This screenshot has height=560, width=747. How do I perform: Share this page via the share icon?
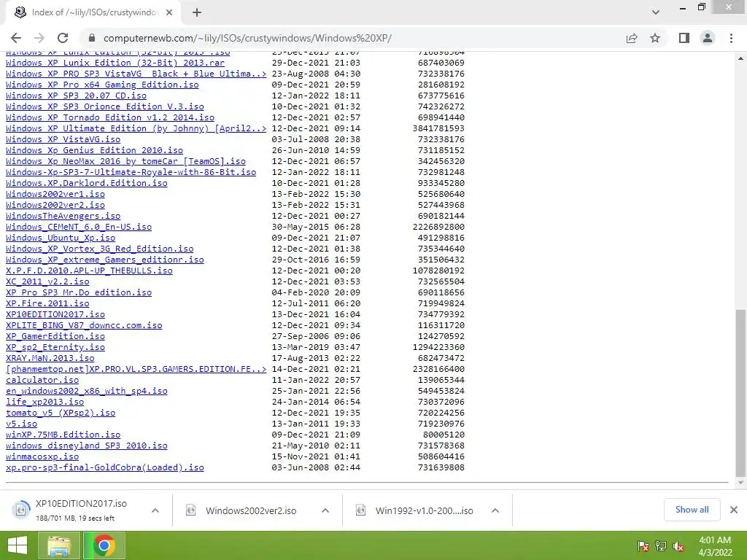(632, 38)
